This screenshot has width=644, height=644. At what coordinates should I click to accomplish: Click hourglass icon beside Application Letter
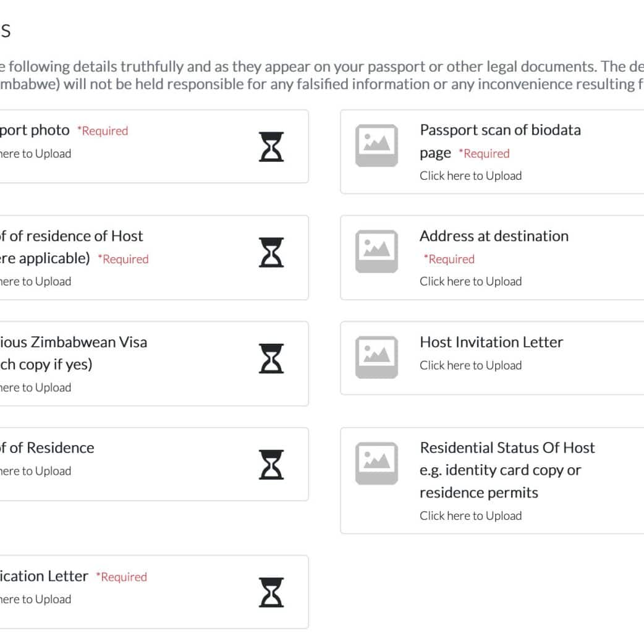271,592
